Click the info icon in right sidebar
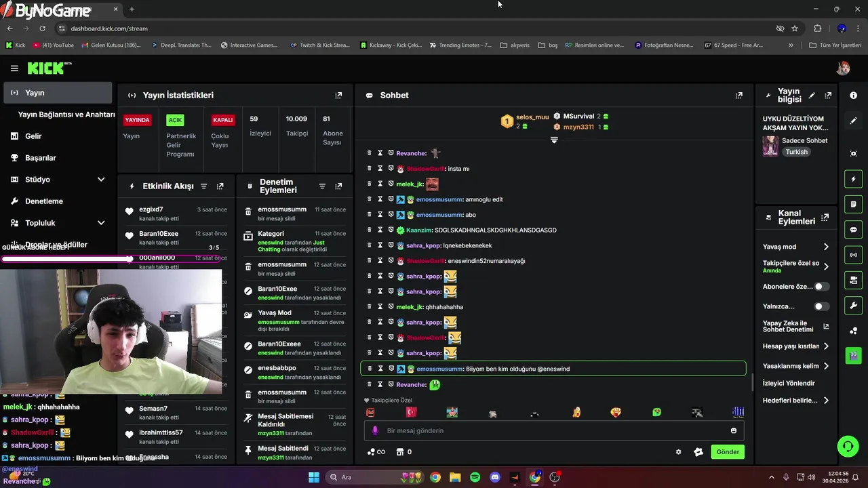Viewport: 868px width, 488px height. [854, 96]
